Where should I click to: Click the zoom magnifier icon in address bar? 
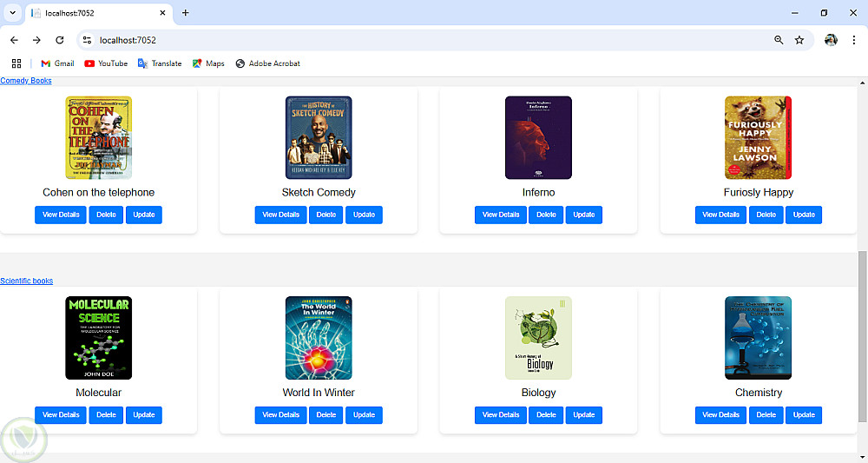point(779,40)
